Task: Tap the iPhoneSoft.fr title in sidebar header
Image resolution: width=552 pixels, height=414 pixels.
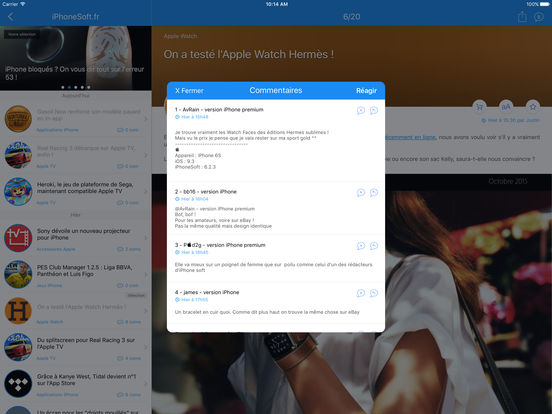Action: click(x=75, y=17)
